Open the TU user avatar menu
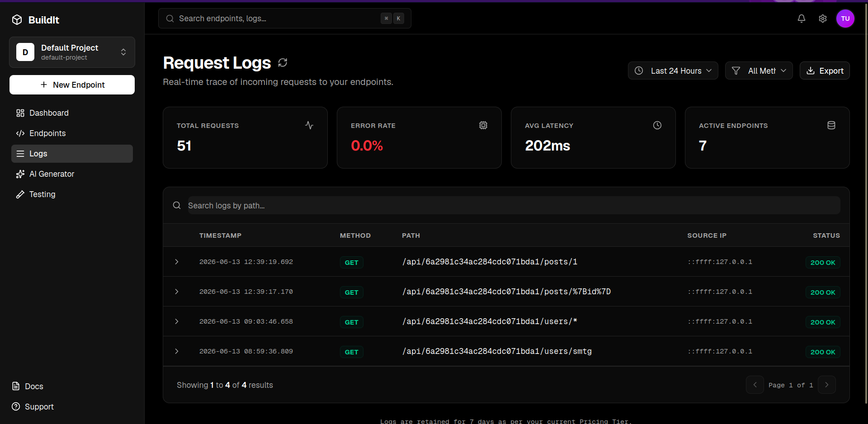This screenshot has height=424, width=868. click(845, 19)
